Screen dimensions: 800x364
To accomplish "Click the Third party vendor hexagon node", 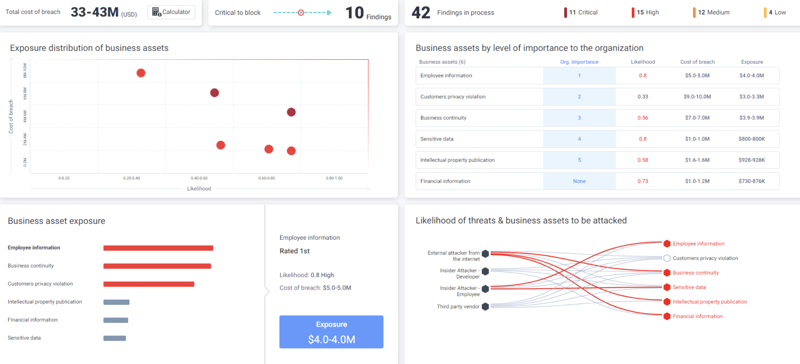I will coord(485,306).
